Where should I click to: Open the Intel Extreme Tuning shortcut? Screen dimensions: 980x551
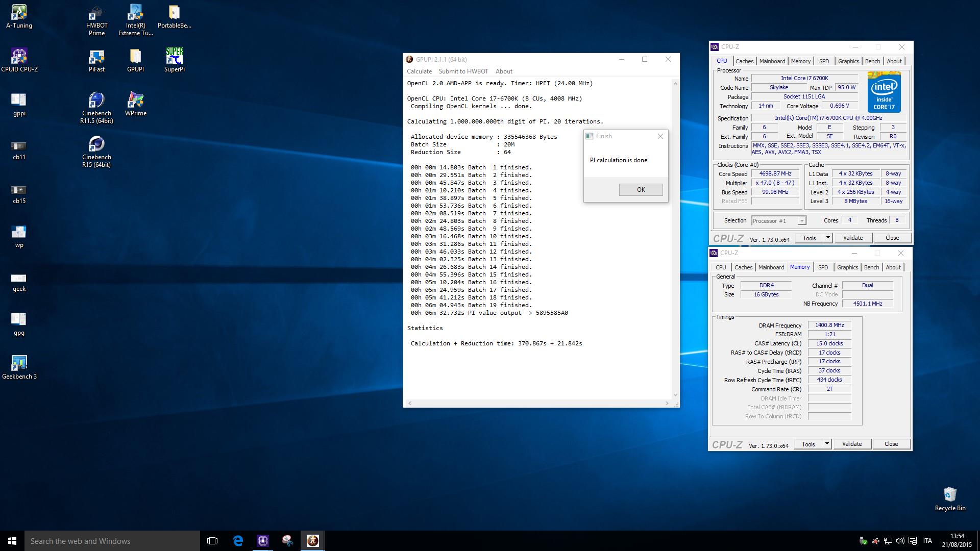tap(135, 20)
